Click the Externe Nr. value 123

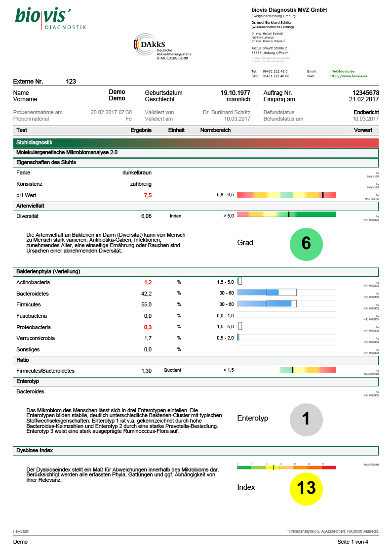[71, 82]
